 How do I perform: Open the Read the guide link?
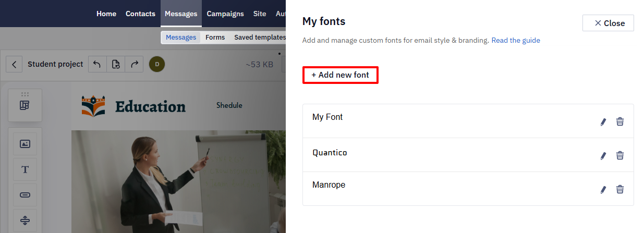(x=516, y=40)
